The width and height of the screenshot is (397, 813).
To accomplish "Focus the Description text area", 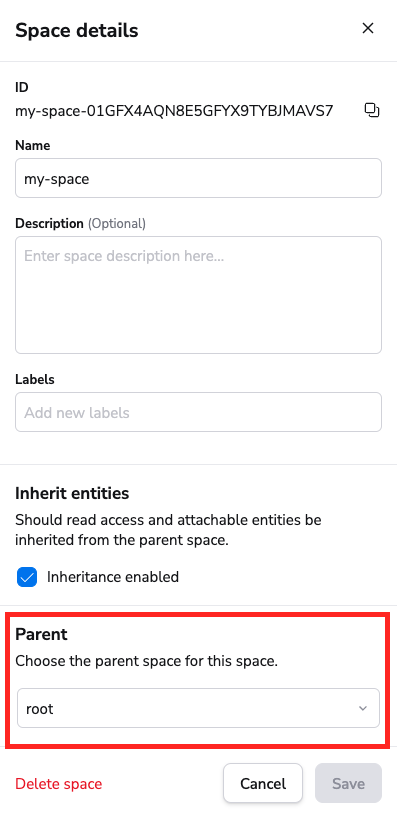I will pos(198,295).
